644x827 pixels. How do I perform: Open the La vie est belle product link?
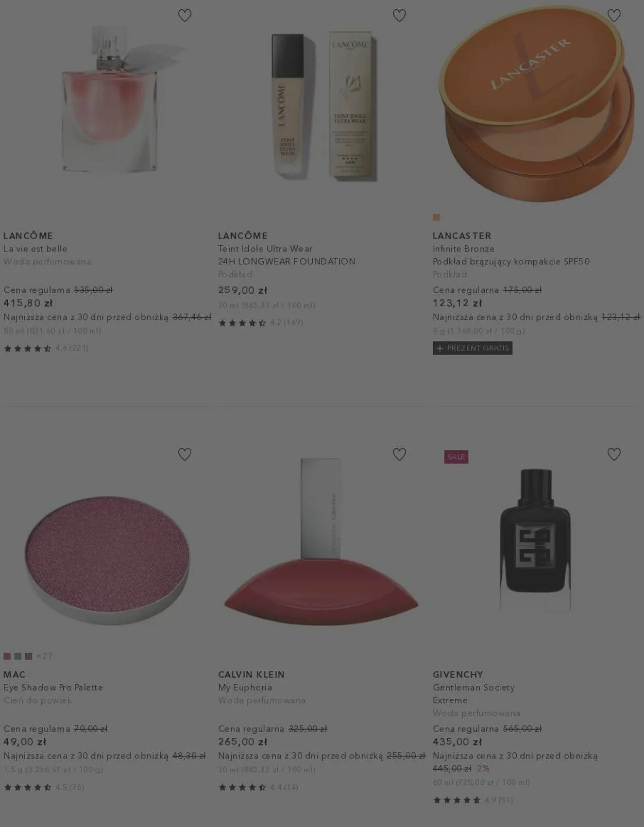(x=36, y=249)
